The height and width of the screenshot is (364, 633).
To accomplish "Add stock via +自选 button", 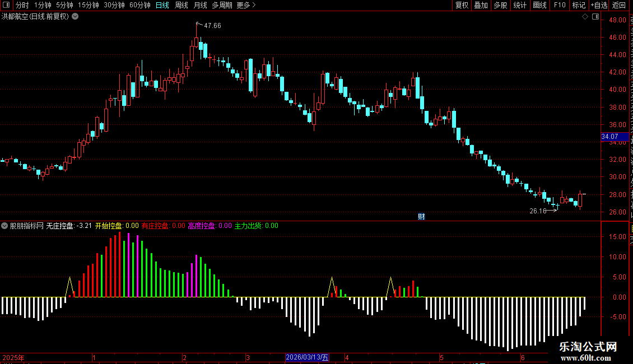I will coord(599,5).
